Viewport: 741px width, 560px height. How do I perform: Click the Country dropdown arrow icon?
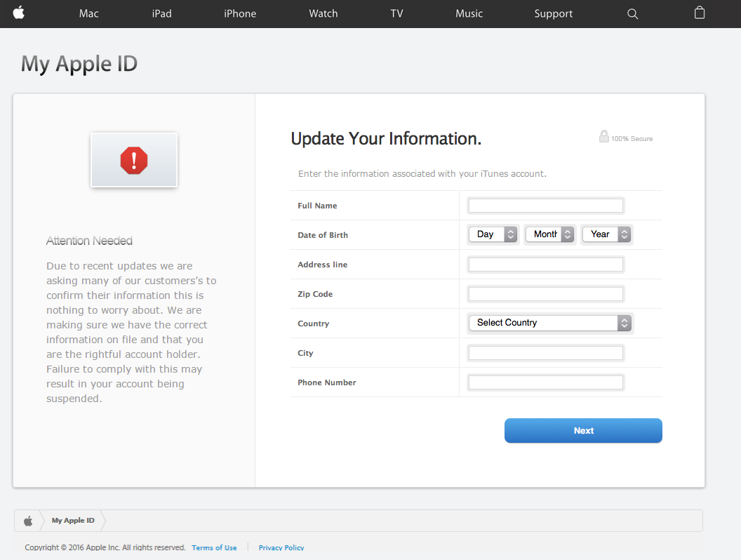[624, 323]
